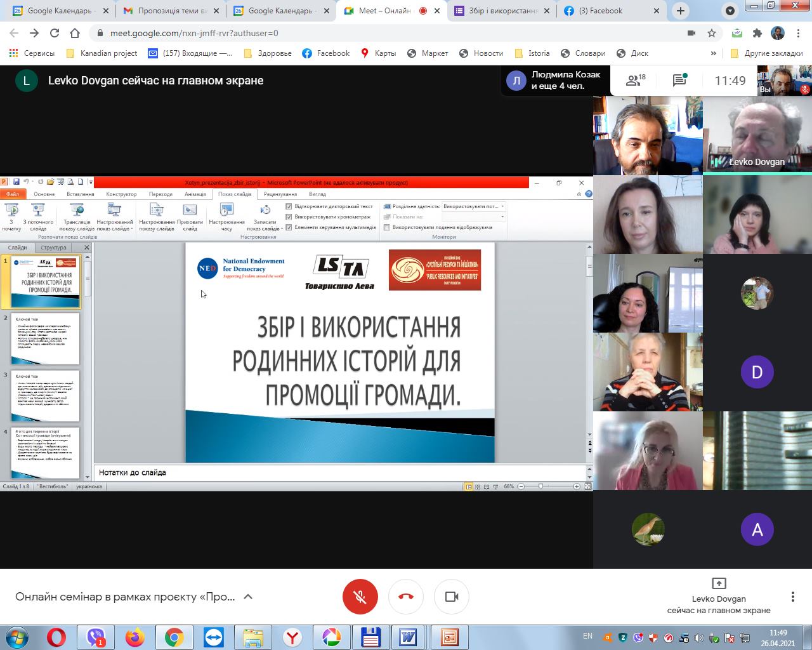Switch to the Анімація ribbon tab
Screen dimensions: 812x650
click(195, 194)
